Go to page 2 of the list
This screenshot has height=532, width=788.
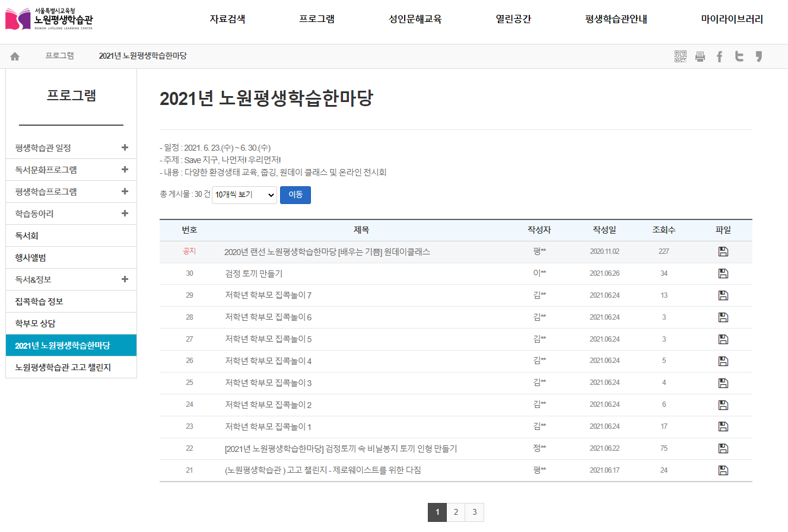tap(456, 512)
